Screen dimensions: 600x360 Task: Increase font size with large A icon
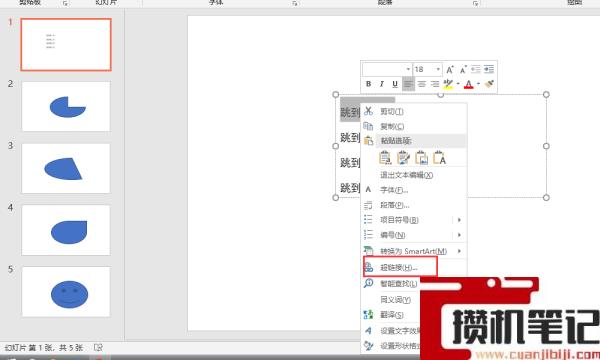coord(450,70)
